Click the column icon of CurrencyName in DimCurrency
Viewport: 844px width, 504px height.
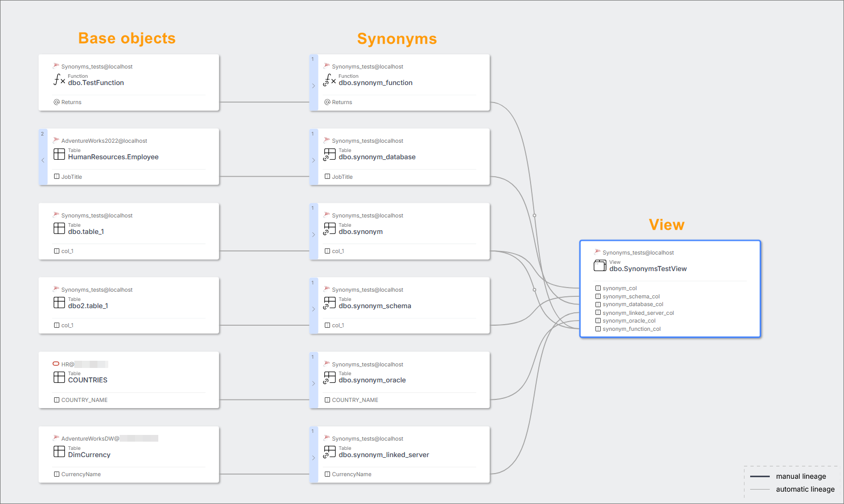(x=57, y=474)
